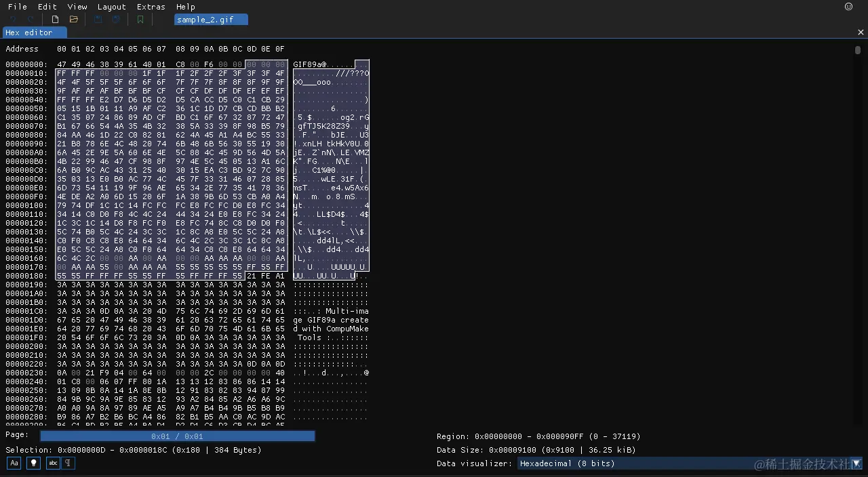868x477 pixels.
Task: Click address row 00000060
Action: click(x=27, y=117)
